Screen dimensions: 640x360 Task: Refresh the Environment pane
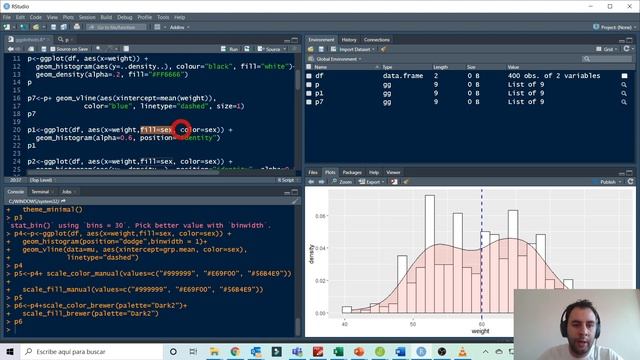pyautogui.click(x=627, y=49)
